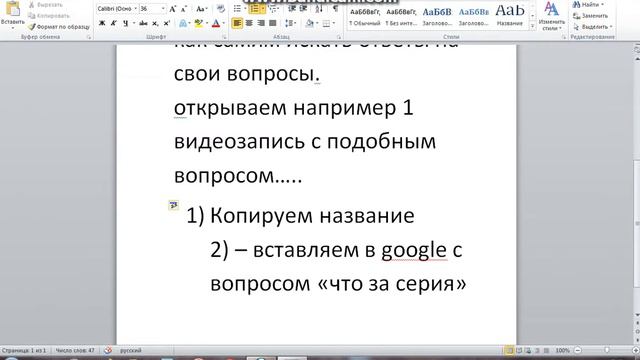Click the multilevel list icon
This screenshot has height=360, width=640.
click(272, 9)
